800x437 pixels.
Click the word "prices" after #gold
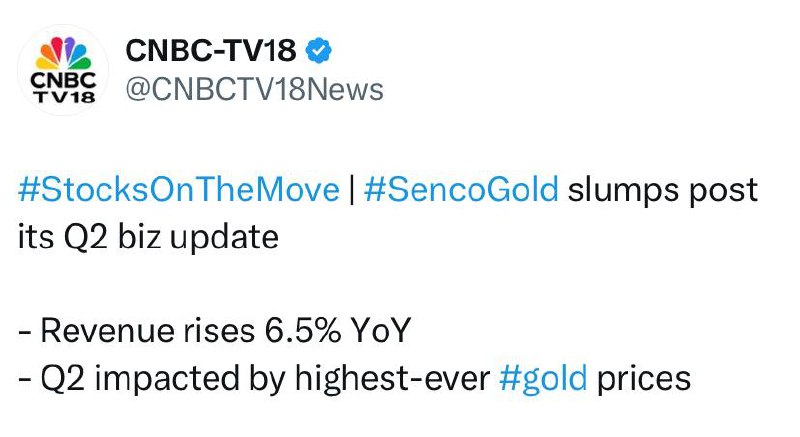(644, 379)
